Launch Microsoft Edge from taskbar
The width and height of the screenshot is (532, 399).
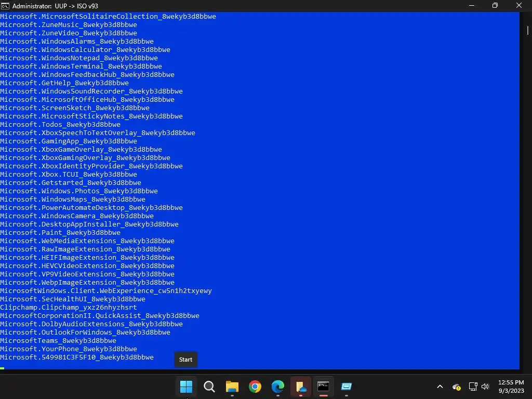pos(278,387)
